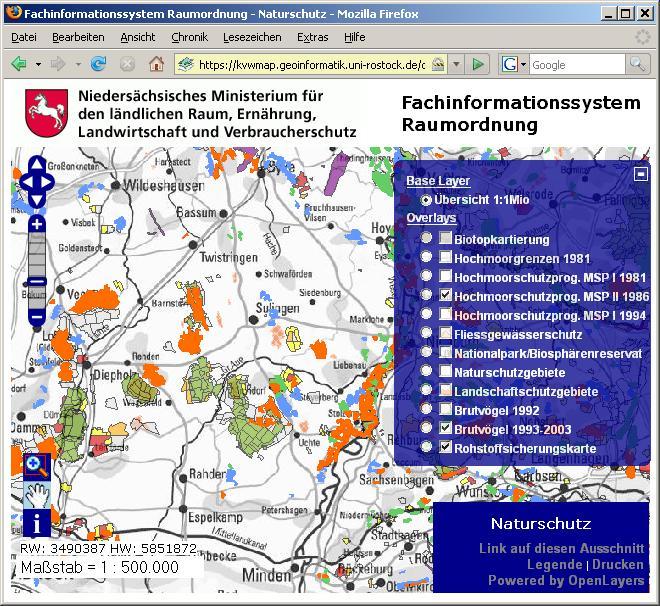Disable the Rohstoffsicherungskarte layer checkbox
The width and height of the screenshot is (660, 606).
[445, 447]
